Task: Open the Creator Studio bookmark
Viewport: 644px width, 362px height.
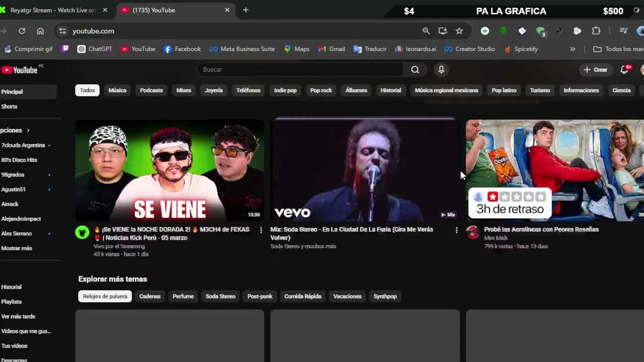Action: coord(469,49)
